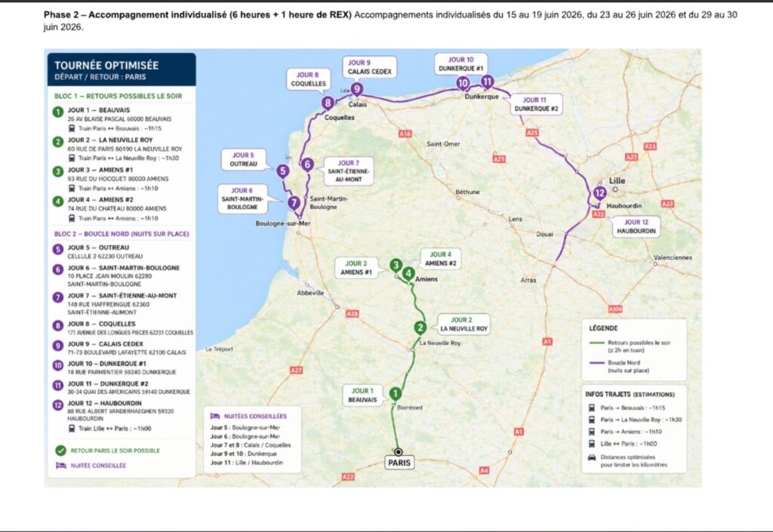Click the 'Béthune' city label
This screenshot has height=532, width=773.
pyautogui.click(x=467, y=192)
